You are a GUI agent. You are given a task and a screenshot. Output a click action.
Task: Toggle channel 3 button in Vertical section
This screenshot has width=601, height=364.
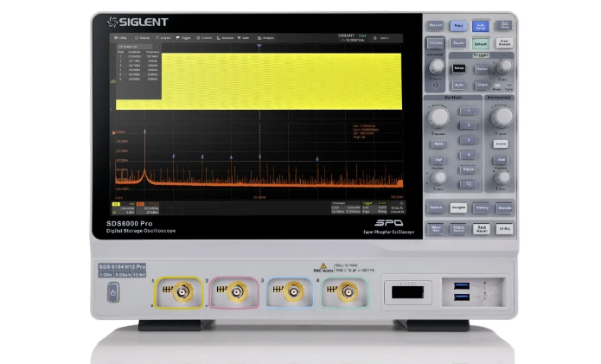[x=468, y=140]
